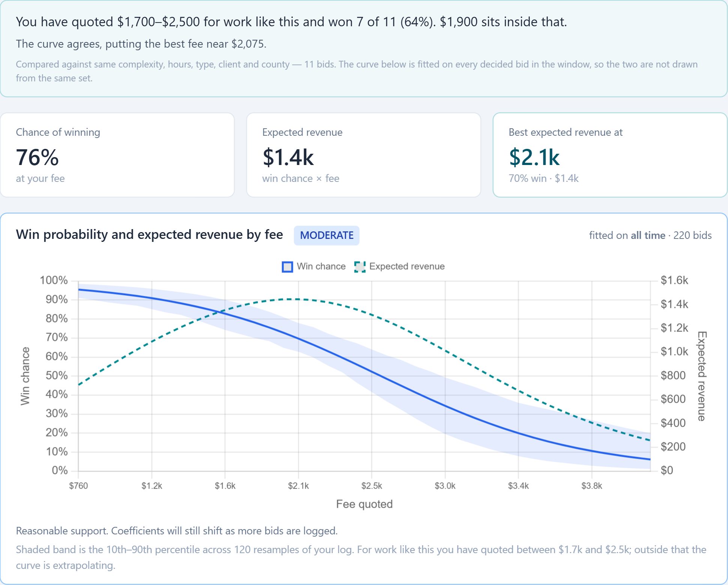Click the chart title 'Win probability and expected revenue by fee'
This screenshot has height=585, width=728.
(x=149, y=234)
